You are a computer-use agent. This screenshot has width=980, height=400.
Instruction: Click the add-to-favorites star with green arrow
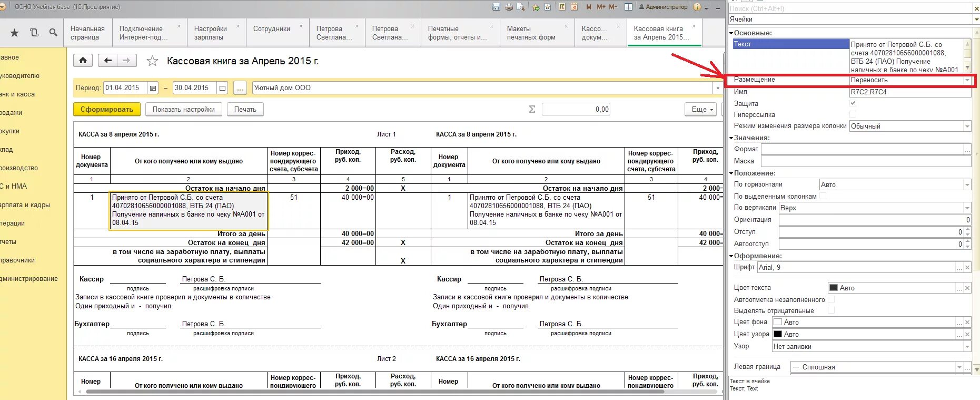point(536,7)
